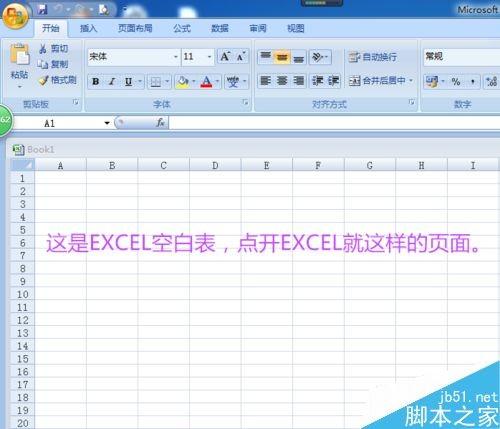
Task: Click the Book1 workbook icon
Action: [19, 150]
